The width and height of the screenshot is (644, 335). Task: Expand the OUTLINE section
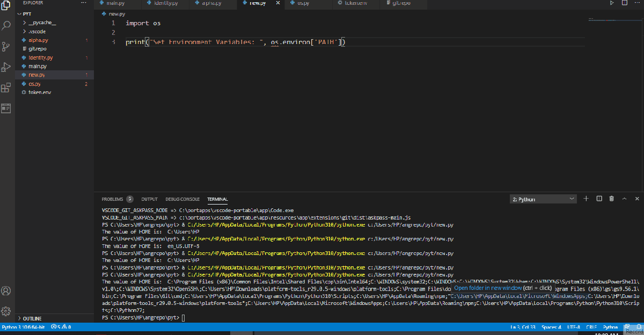pyautogui.click(x=33, y=318)
